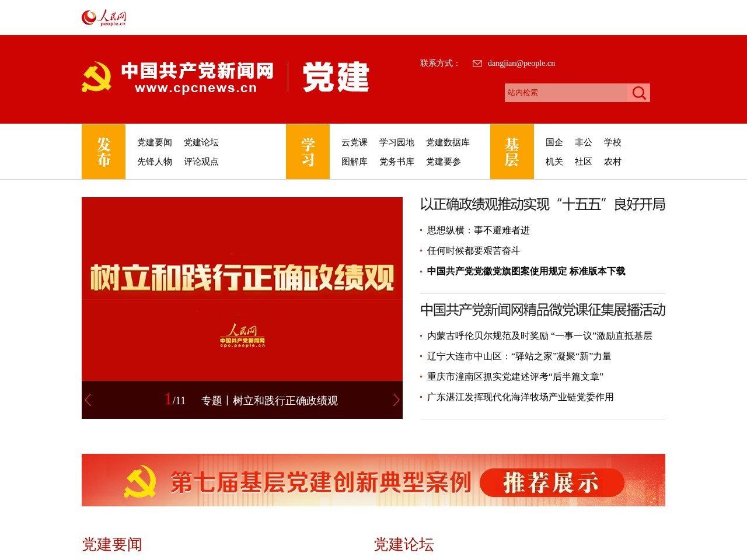The height and width of the screenshot is (560, 747).
Task: Click the 推荐展示 banner button
Action: coord(551,483)
